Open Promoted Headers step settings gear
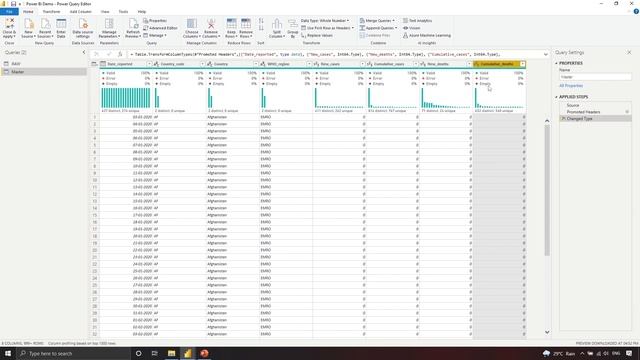Image resolution: width=640 pixels, height=360 pixels. 627,112
